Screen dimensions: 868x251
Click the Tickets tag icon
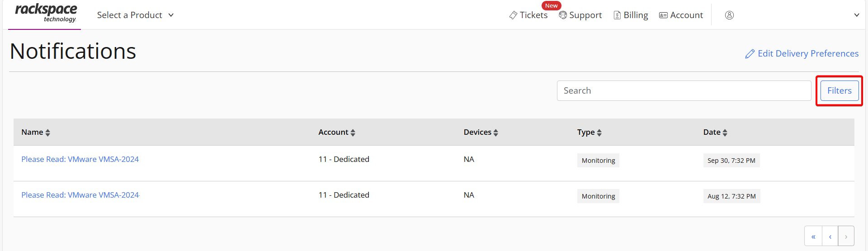pyautogui.click(x=513, y=15)
